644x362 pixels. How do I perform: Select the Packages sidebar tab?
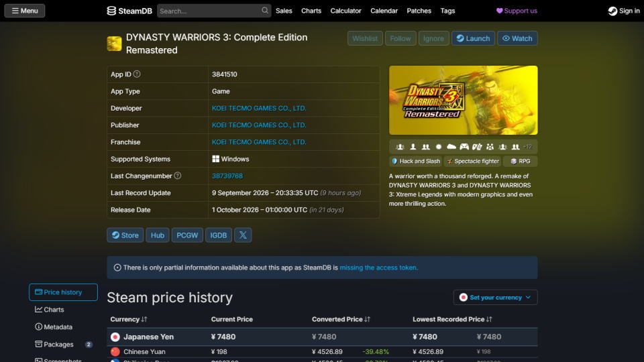click(63, 345)
